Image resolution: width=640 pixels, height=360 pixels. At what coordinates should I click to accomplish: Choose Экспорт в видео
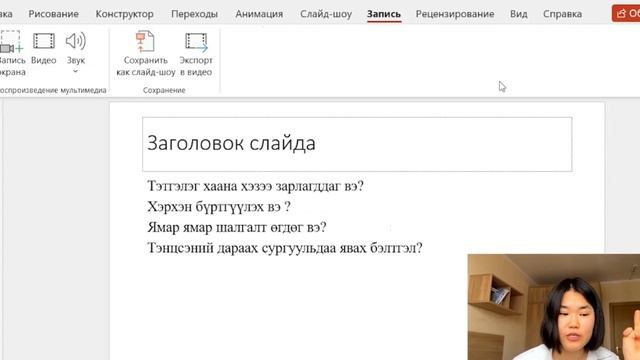(x=196, y=53)
